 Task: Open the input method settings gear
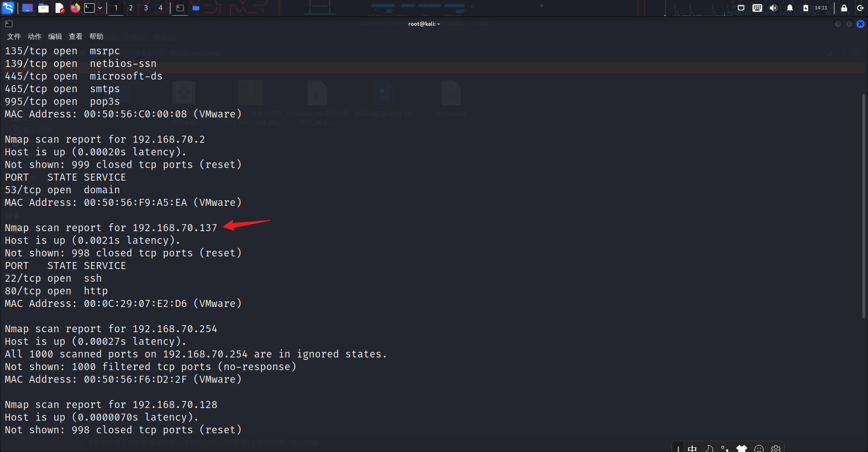(x=775, y=448)
